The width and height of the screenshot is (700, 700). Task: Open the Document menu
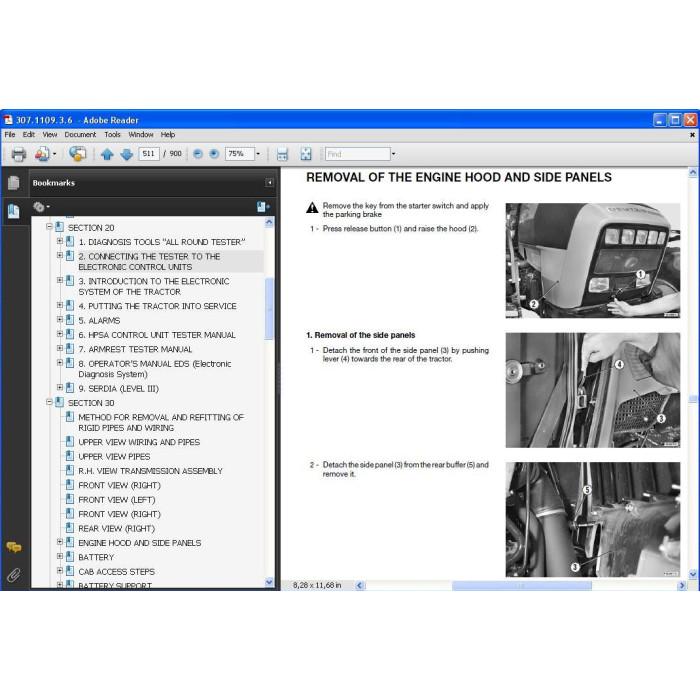click(80, 134)
